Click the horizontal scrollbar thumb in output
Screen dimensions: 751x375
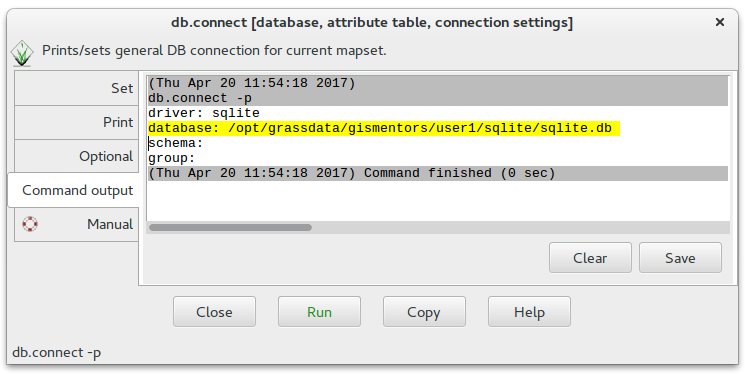[x=230, y=227]
